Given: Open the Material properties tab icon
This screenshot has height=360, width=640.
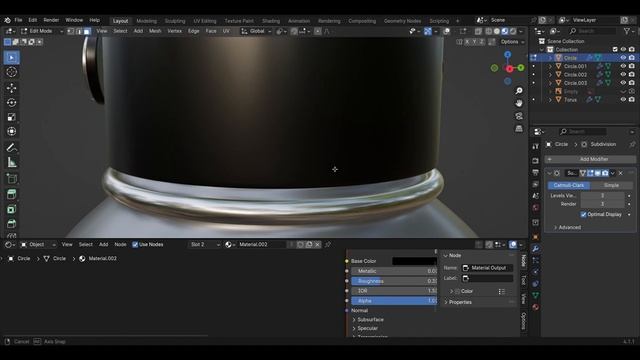Looking at the screenshot, I should (536, 307).
